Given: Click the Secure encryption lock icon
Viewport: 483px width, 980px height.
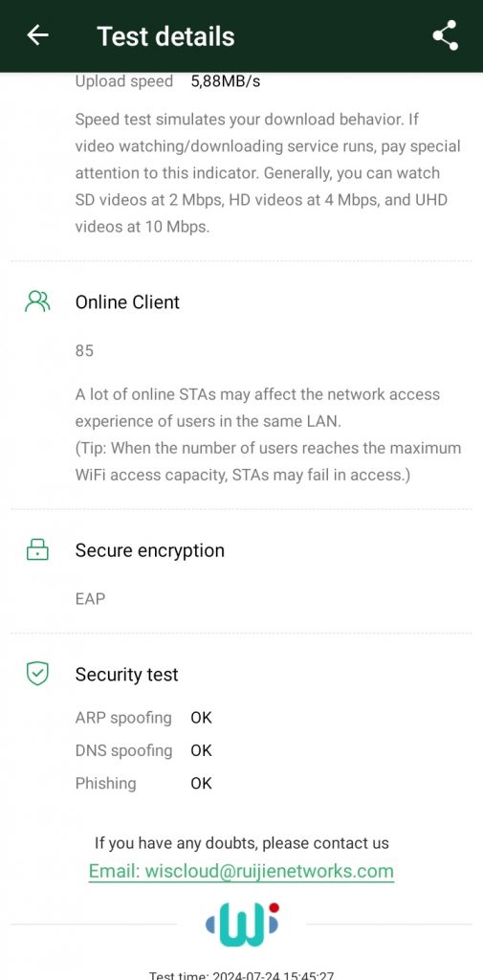Looking at the screenshot, I should click(x=37, y=549).
